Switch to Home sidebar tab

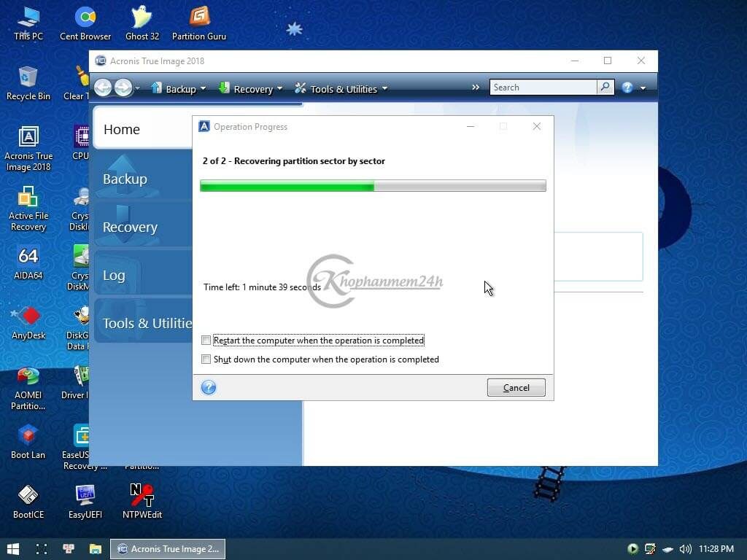pyautogui.click(x=122, y=130)
